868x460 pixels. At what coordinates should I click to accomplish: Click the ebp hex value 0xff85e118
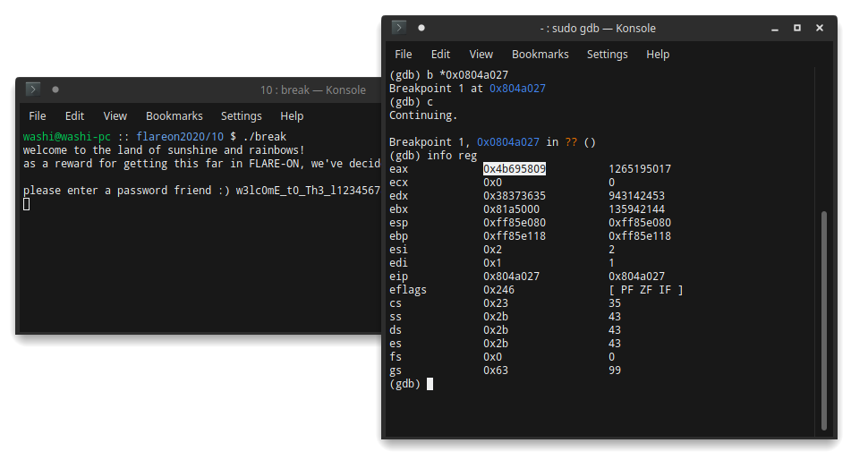tap(515, 235)
